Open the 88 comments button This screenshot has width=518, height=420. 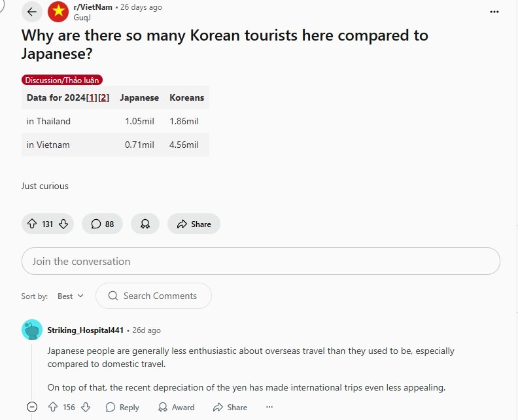102,224
